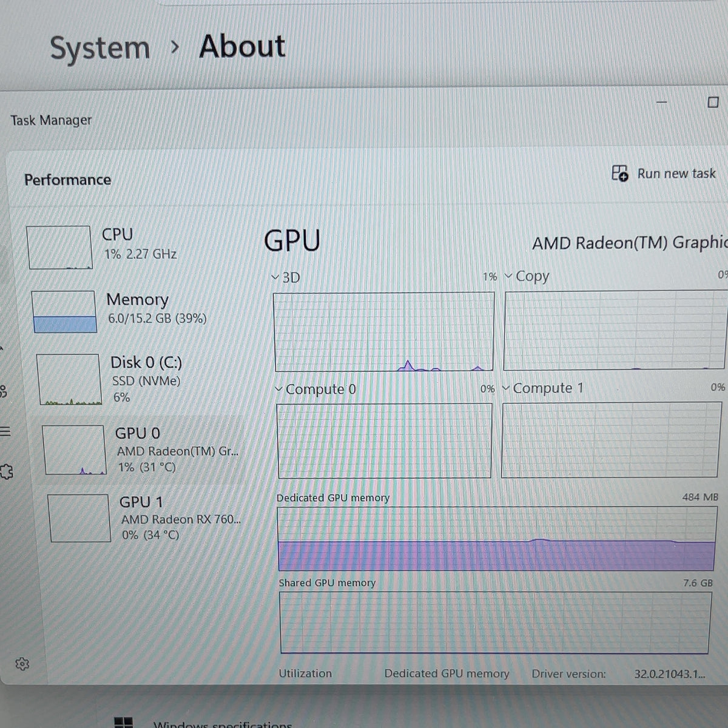Click the 7.6 GB shared memory label
The width and height of the screenshot is (728, 728).
tap(698, 583)
